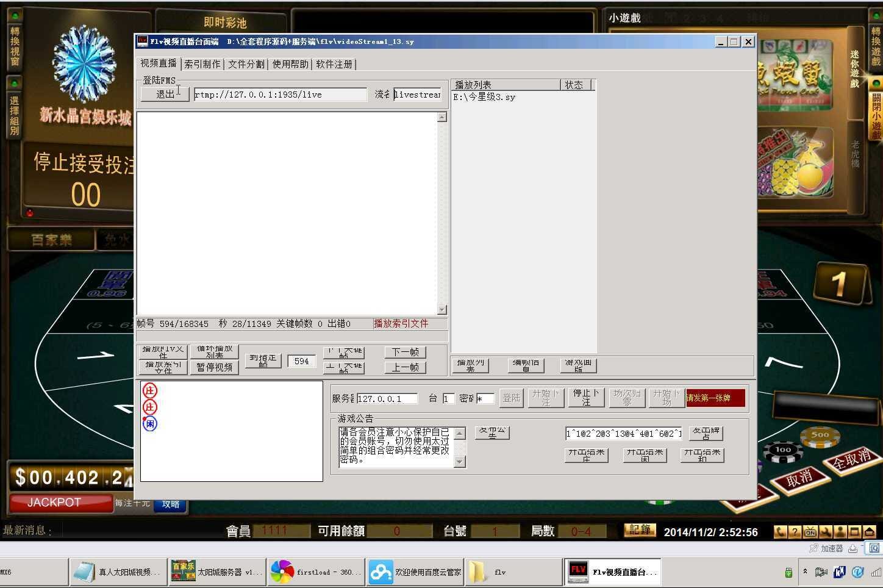883x588 pixels.
Task: Open the Baidu cloud manager taskbar item
Action: click(416, 572)
